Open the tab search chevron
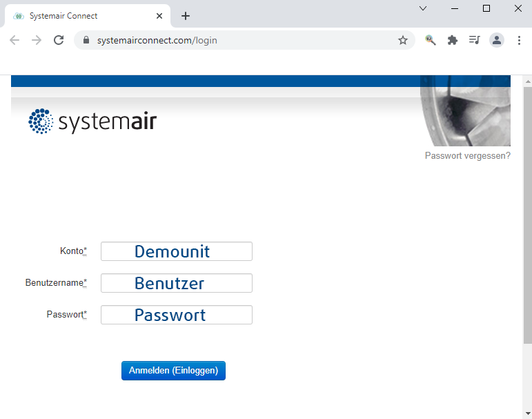 pyautogui.click(x=423, y=8)
